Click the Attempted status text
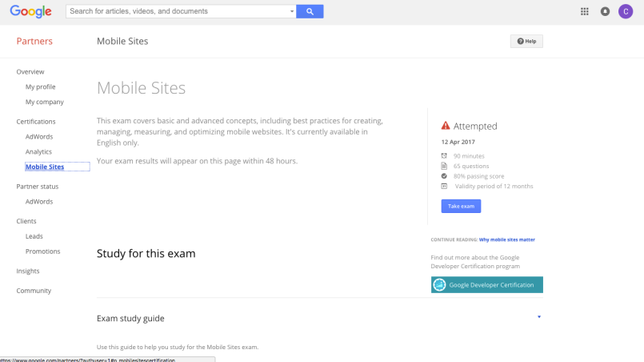644x362 pixels. click(475, 126)
